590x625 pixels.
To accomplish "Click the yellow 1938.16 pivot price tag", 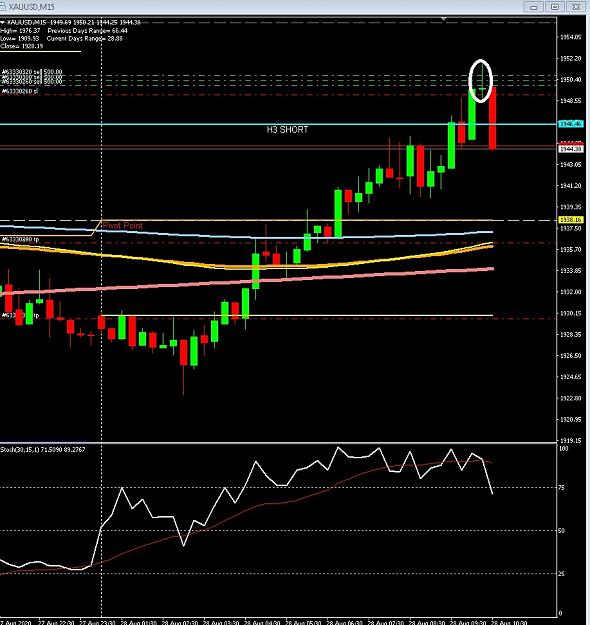I will tap(571, 220).
